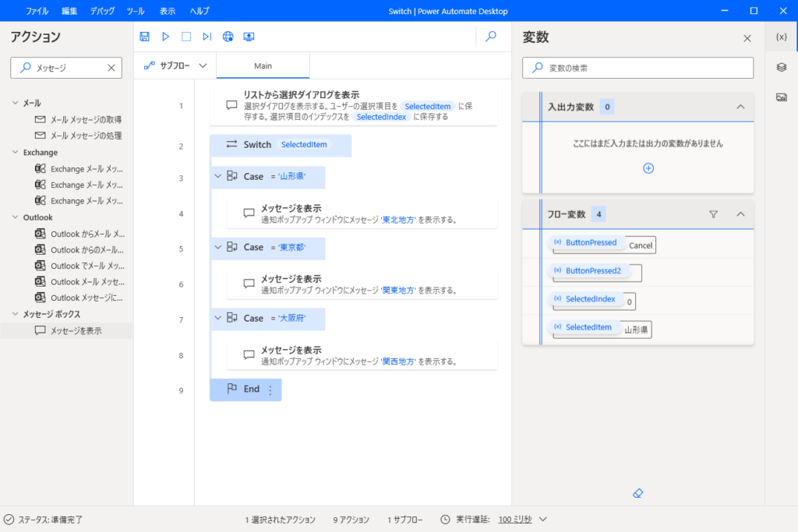798x532 pixels.
Task: Select メール メッセージの取得 (Retrieve email messages) action
Action: point(79,119)
